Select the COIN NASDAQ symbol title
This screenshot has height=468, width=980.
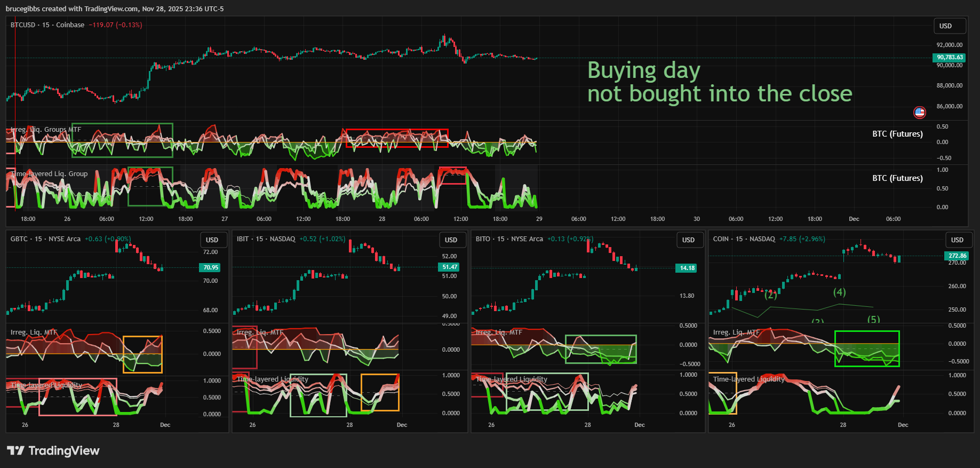click(744, 239)
